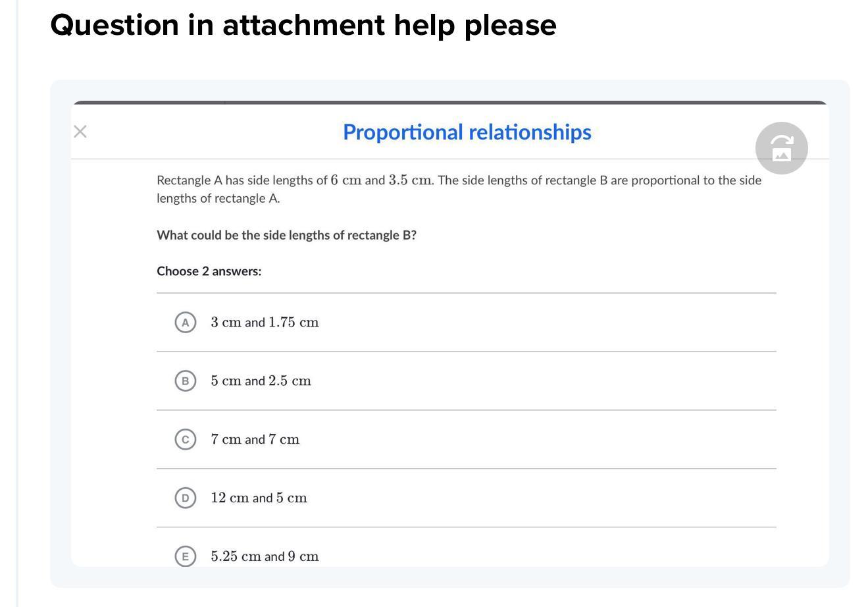The height and width of the screenshot is (607, 868).
Task: Mark the option D letter circle
Action: pos(186,498)
